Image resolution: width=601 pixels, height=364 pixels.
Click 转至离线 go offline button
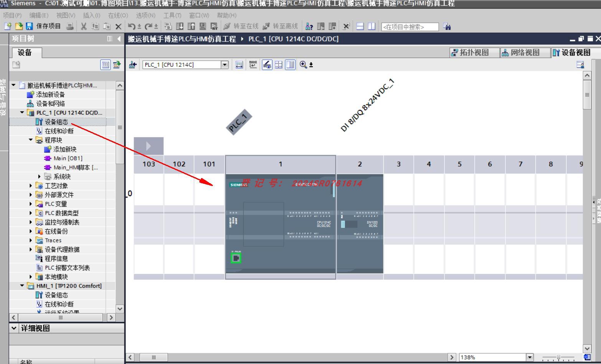281,26
